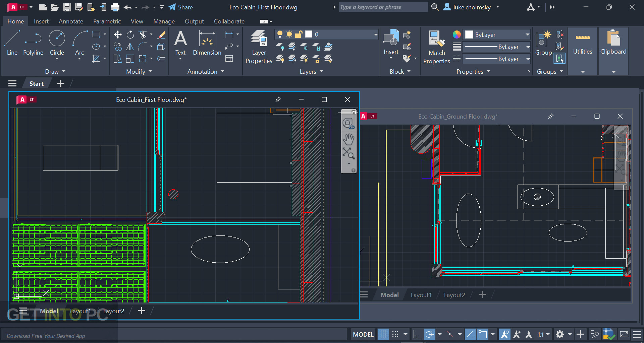Open Layer Properties manager
Viewport: 644px width, 343px height.
[259, 47]
